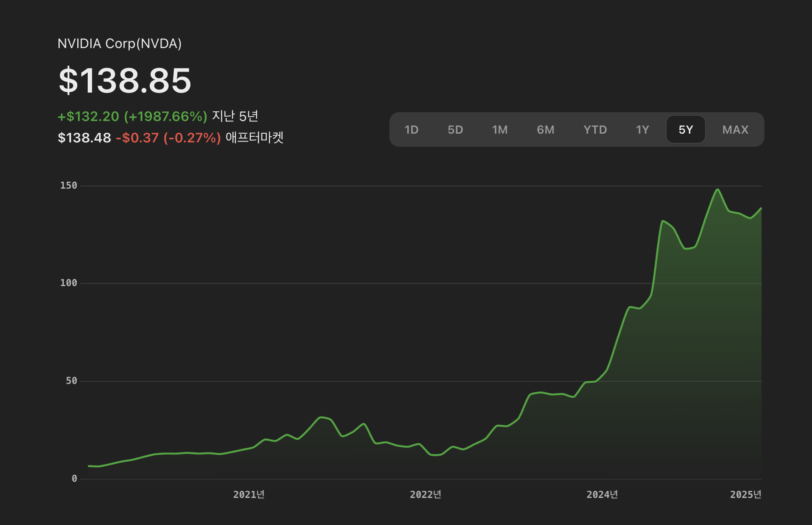Switch chart to 5D range
This screenshot has height=525, width=812.
pyautogui.click(x=455, y=130)
